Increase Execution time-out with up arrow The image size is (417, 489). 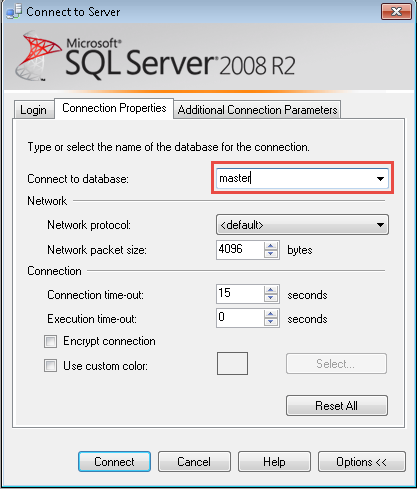[271, 314]
